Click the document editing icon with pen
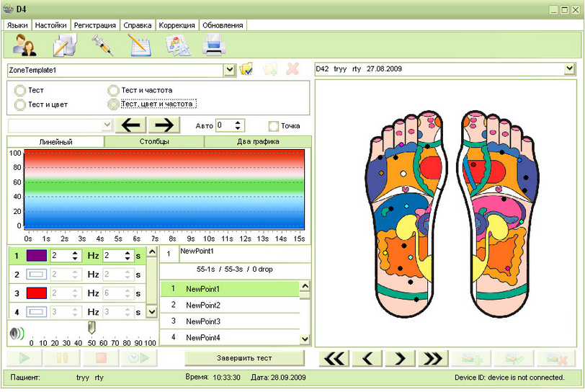Image resolution: width=585 pixels, height=392 pixels. [65, 45]
